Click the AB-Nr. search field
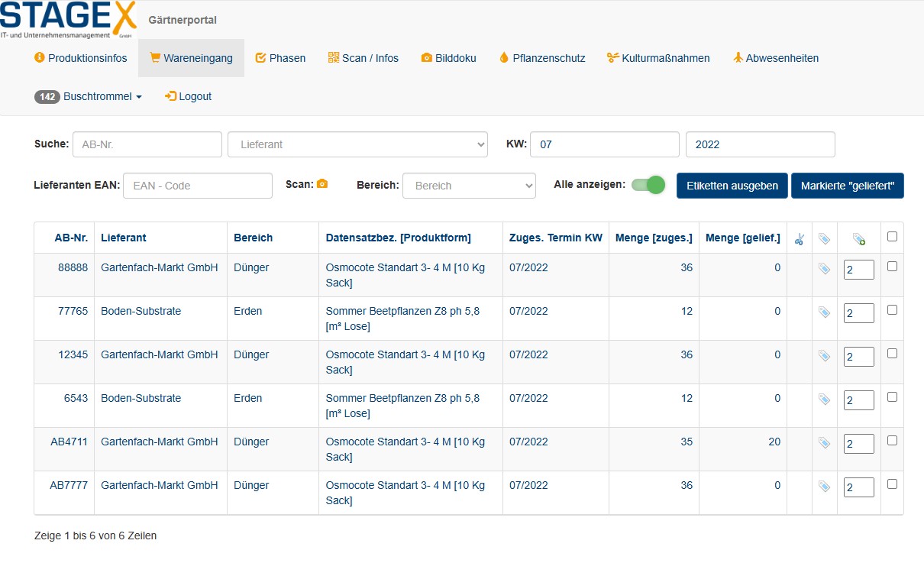The image size is (924, 563). click(147, 144)
